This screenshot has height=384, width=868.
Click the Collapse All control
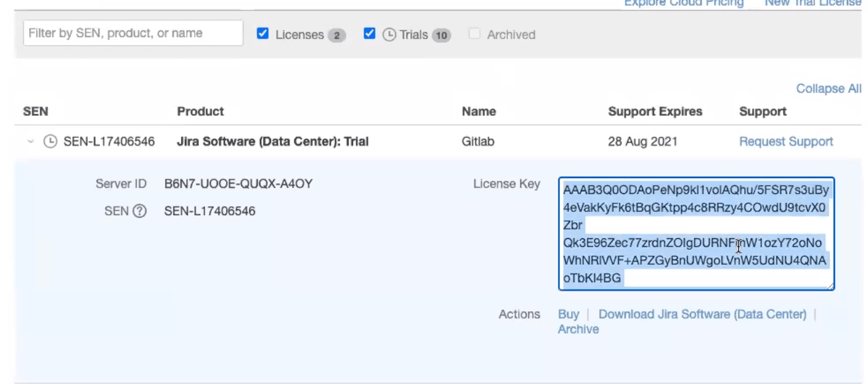coord(828,88)
